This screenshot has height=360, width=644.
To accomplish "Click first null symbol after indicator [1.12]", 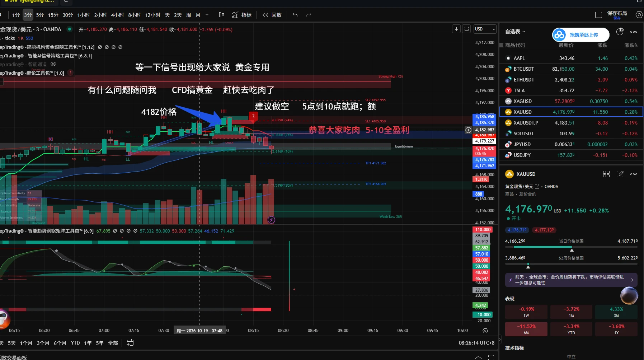I will tap(100, 47).
